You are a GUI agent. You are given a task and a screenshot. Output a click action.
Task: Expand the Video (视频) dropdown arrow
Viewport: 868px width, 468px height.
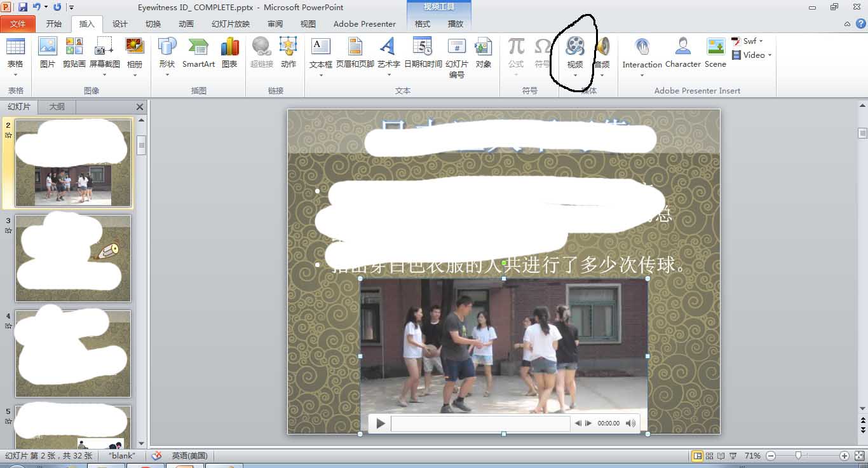[x=575, y=75]
